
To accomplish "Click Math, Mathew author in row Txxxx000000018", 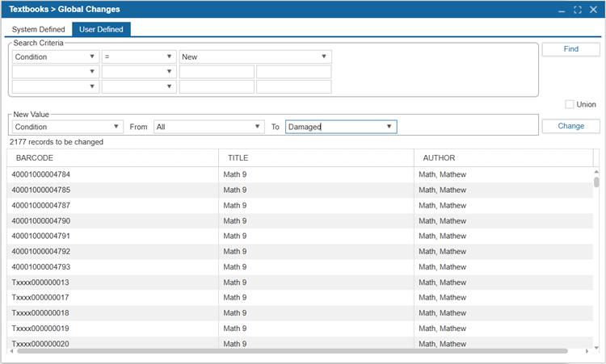I will pos(443,312).
